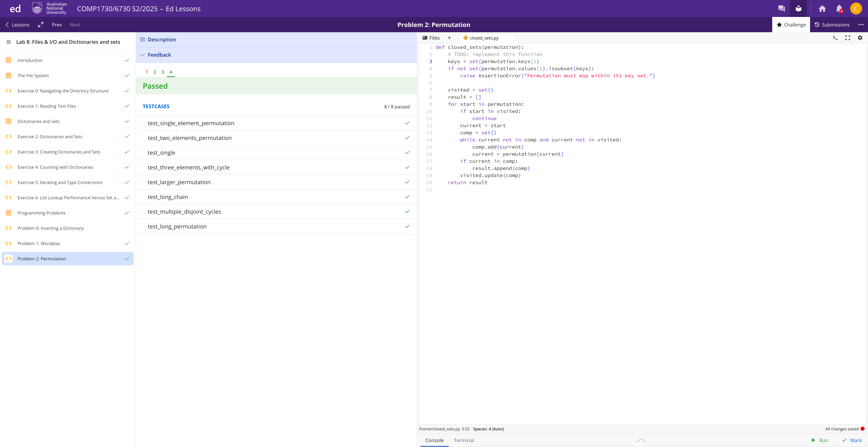
Task: Expand test_long_chain testcase
Action: point(276,197)
